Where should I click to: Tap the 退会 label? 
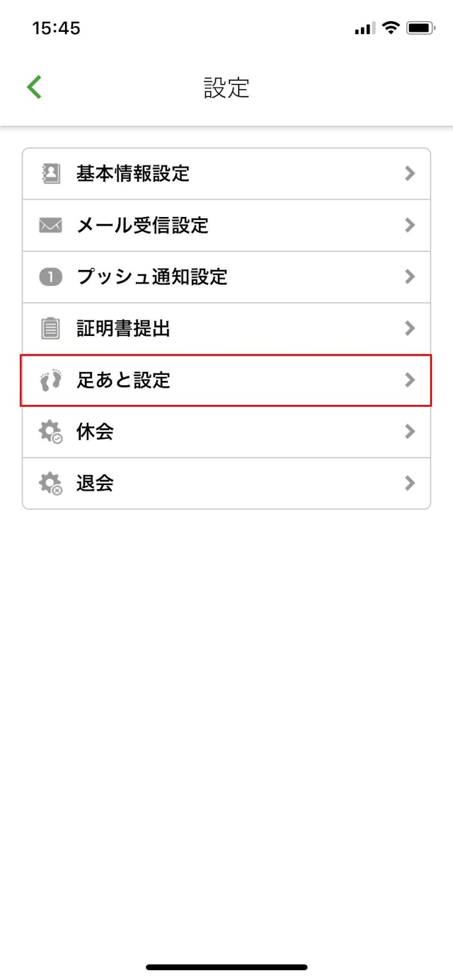(x=95, y=484)
